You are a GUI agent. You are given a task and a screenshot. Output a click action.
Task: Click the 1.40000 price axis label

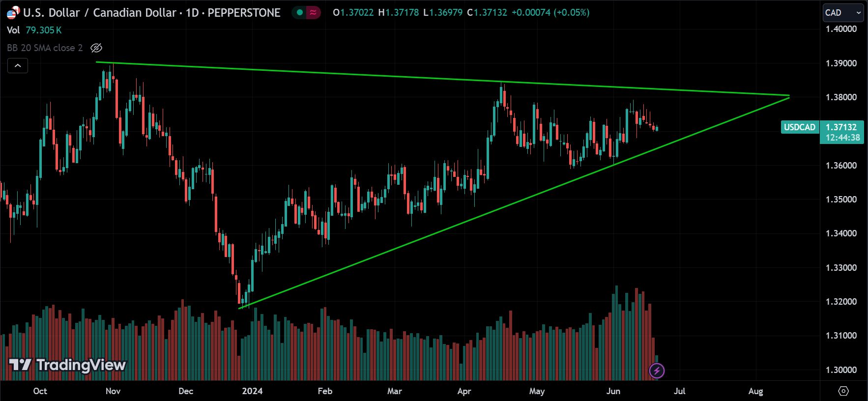[x=841, y=29]
